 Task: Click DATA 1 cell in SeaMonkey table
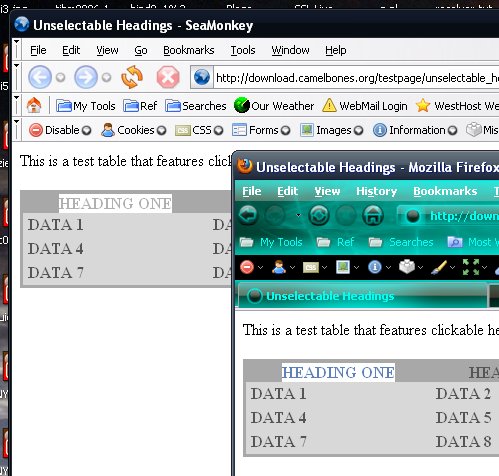pos(55,225)
